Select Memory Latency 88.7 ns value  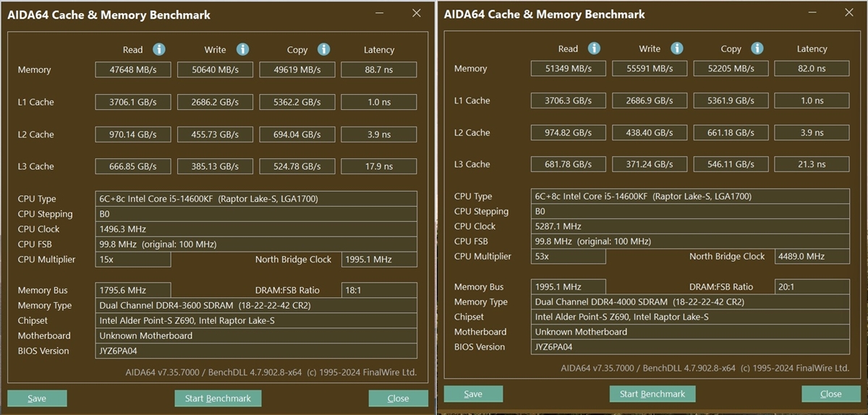379,70
